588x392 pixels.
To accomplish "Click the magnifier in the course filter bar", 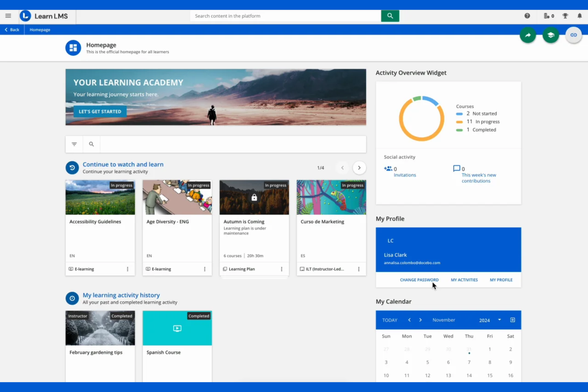I will (x=91, y=144).
